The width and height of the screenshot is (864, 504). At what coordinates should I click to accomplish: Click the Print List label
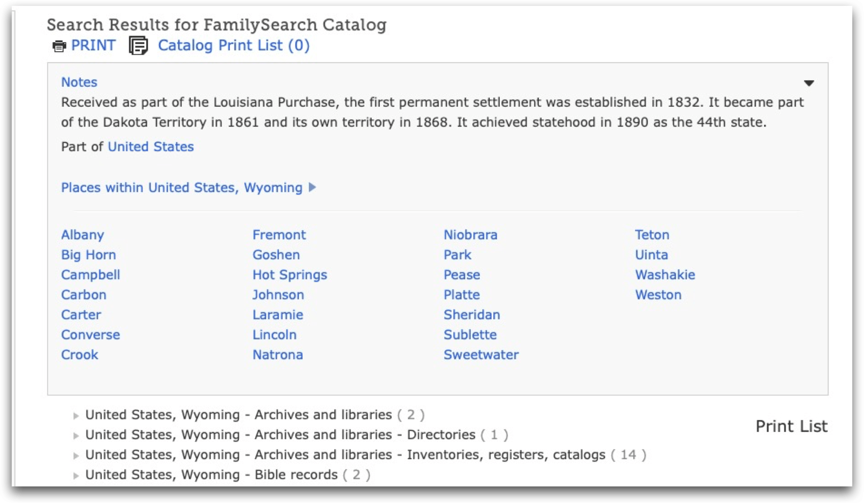pos(791,426)
